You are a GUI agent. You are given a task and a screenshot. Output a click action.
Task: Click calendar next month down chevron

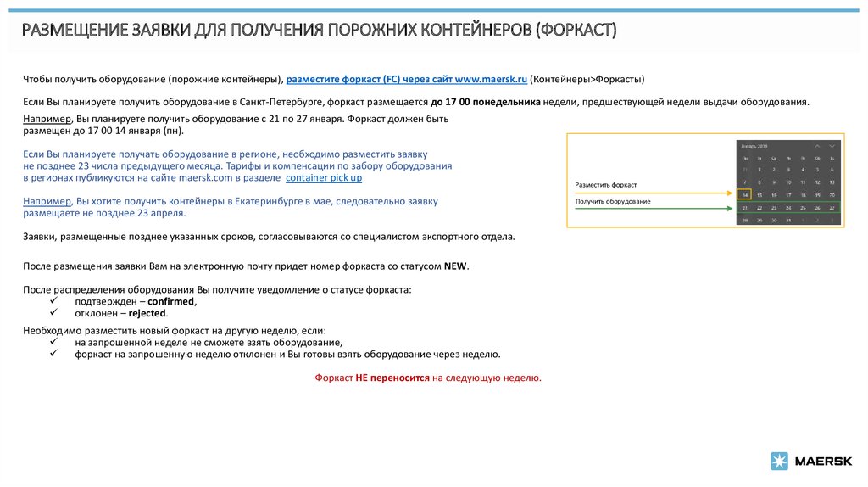(x=832, y=146)
